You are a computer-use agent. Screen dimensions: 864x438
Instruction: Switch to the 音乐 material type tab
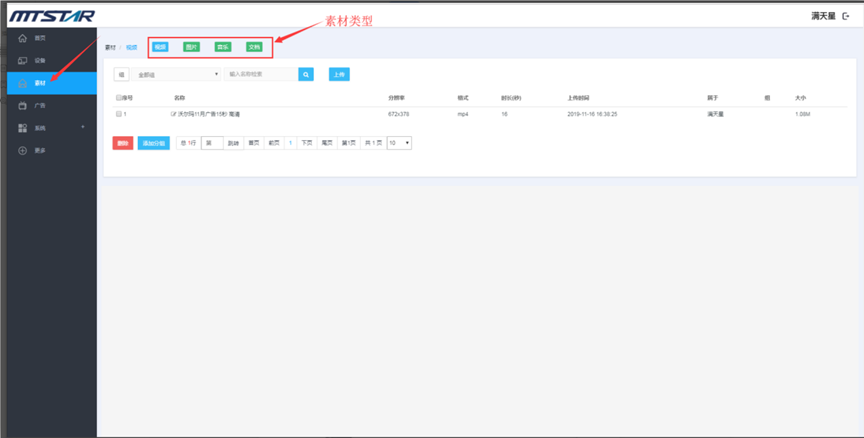(x=223, y=47)
